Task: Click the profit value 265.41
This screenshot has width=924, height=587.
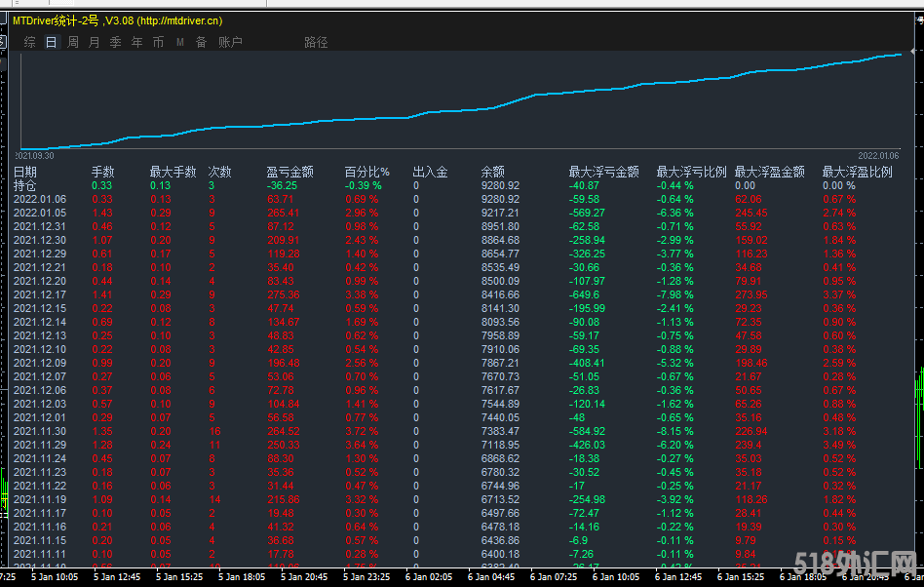Action: [x=283, y=213]
